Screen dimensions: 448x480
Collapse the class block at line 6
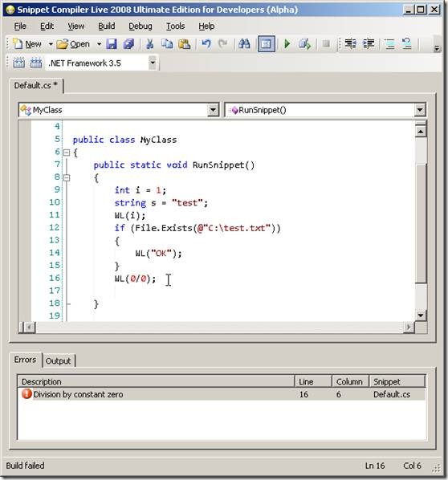(67, 153)
